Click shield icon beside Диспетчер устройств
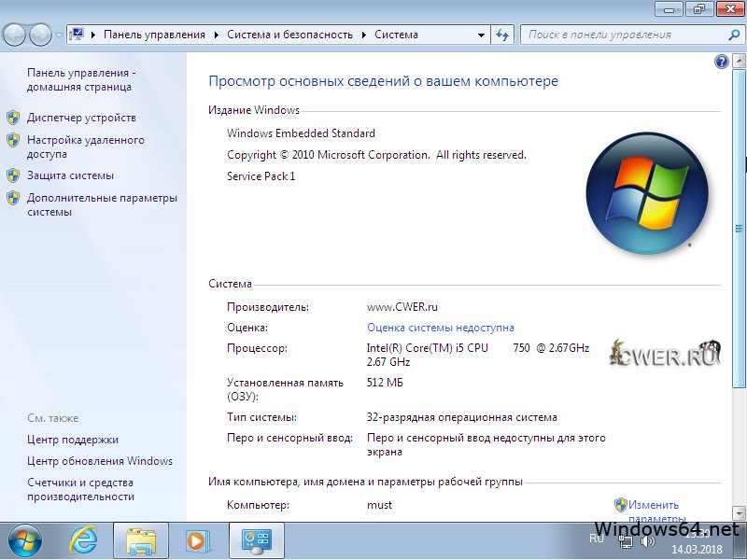The height and width of the screenshot is (560, 747). (13, 118)
